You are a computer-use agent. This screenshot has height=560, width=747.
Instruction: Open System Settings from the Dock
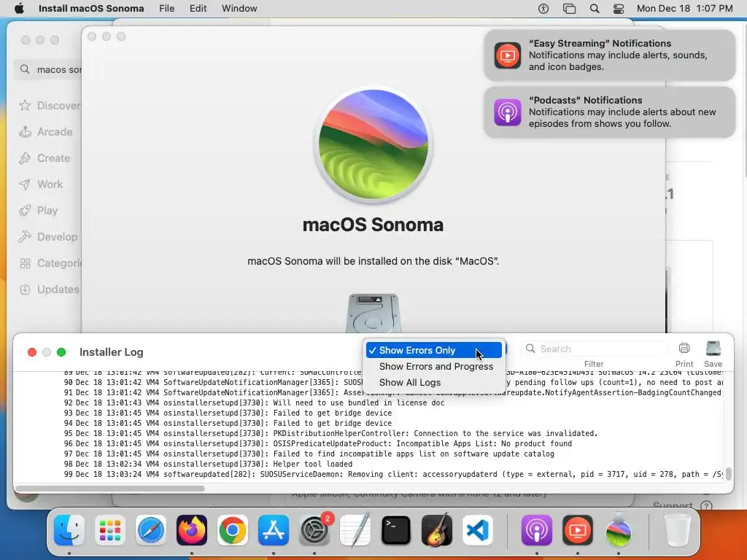(x=314, y=530)
